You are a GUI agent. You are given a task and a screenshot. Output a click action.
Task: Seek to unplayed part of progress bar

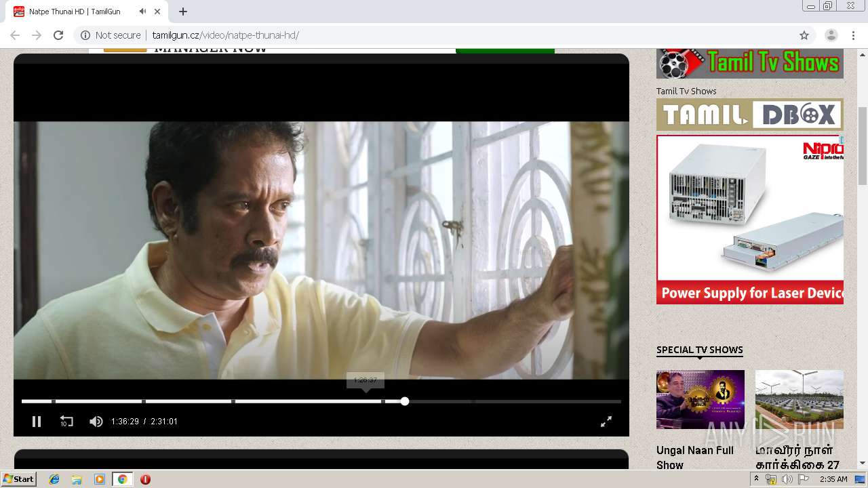pyautogui.click(x=513, y=401)
